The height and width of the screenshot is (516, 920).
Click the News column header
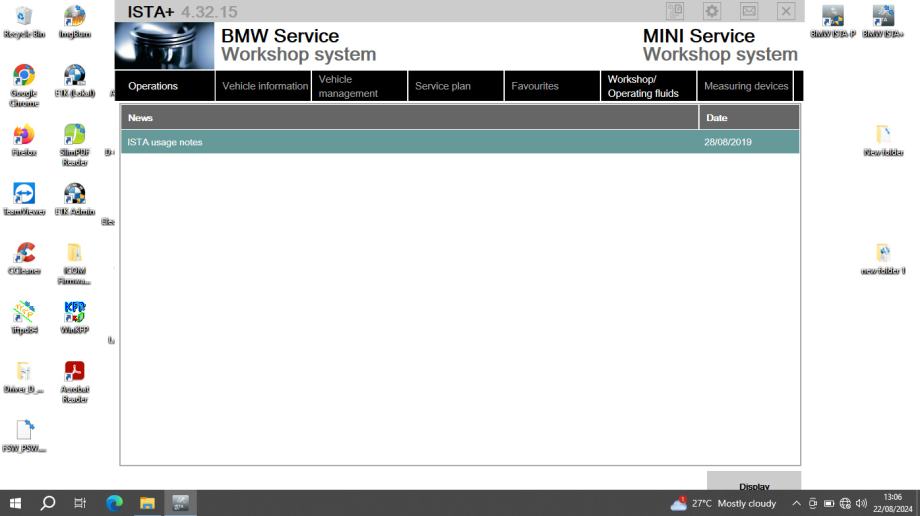click(410, 117)
